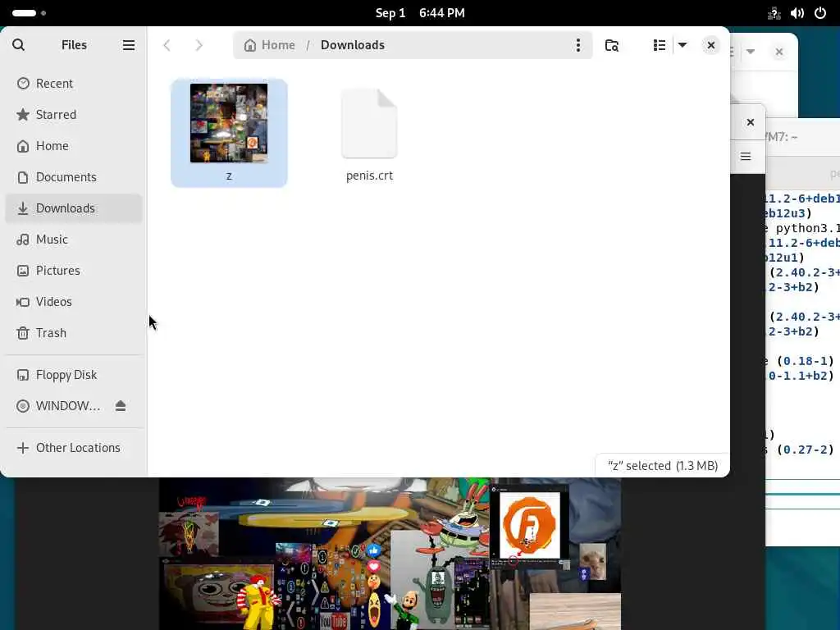840x630 pixels.
Task: Open Recent in the sidebar
Action: [74, 84]
